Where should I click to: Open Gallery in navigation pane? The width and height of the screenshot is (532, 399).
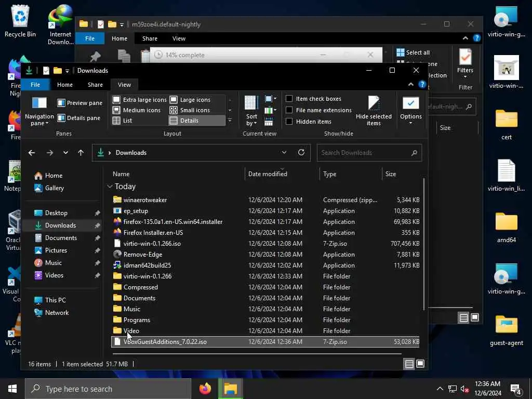point(49,188)
